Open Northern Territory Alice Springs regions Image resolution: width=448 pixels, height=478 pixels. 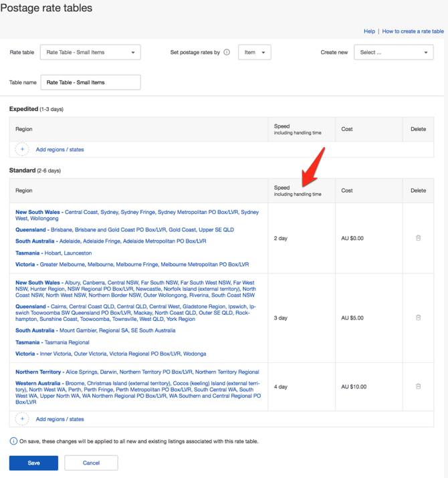tap(137, 372)
